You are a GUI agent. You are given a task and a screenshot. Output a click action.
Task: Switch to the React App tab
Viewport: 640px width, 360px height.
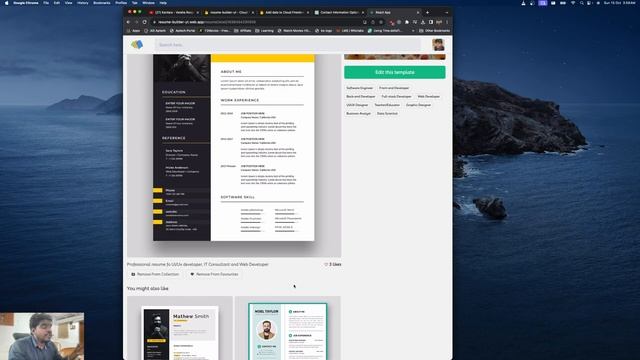(394, 13)
